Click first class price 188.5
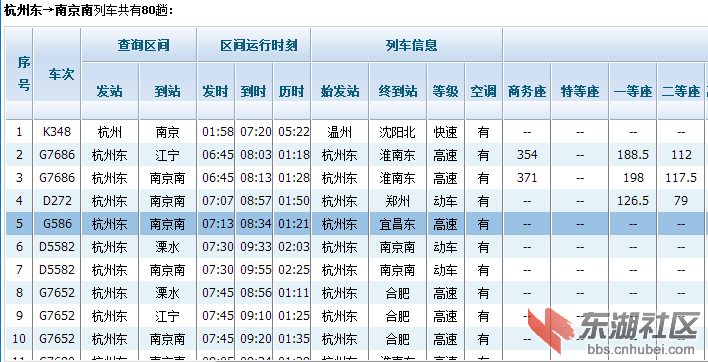Screen dimensions: 708x362 point(633,155)
